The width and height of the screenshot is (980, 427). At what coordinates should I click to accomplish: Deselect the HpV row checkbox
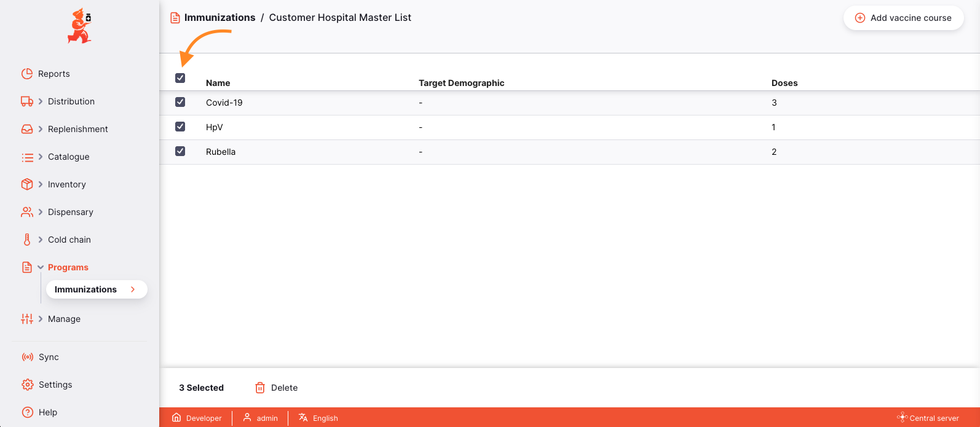[x=180, y=127]
